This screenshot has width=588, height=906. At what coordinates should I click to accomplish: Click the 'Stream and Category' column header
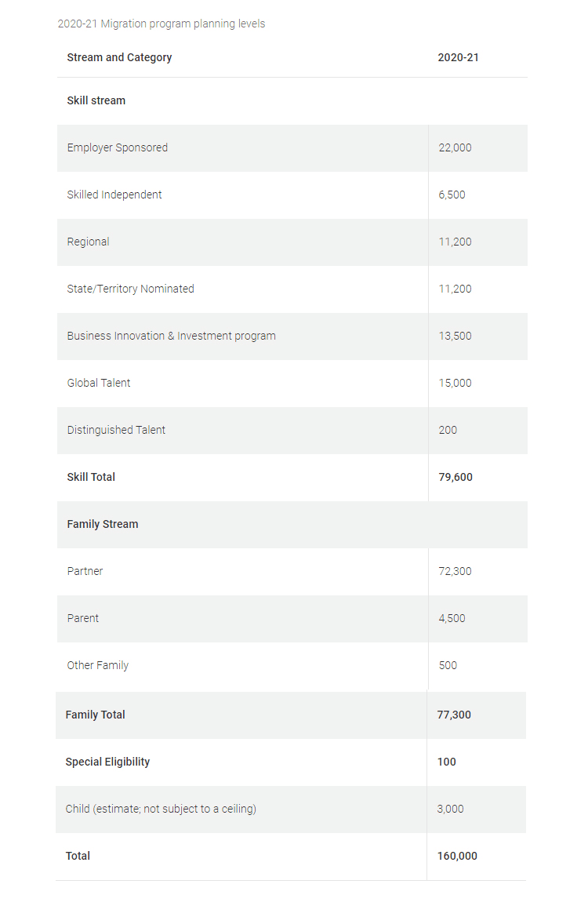pyautogui.click(x=119, y=57)
